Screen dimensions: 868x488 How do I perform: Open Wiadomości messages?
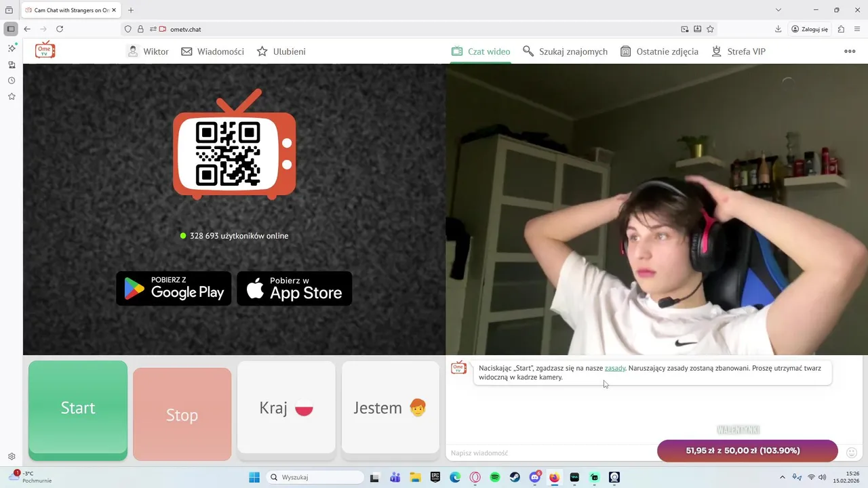click(x=212, y=52)
